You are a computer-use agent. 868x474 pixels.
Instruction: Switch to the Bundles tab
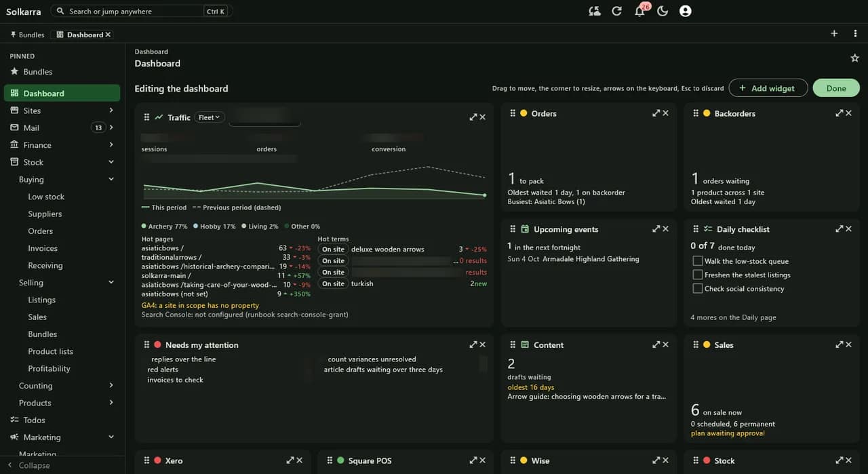click(27, 35)
